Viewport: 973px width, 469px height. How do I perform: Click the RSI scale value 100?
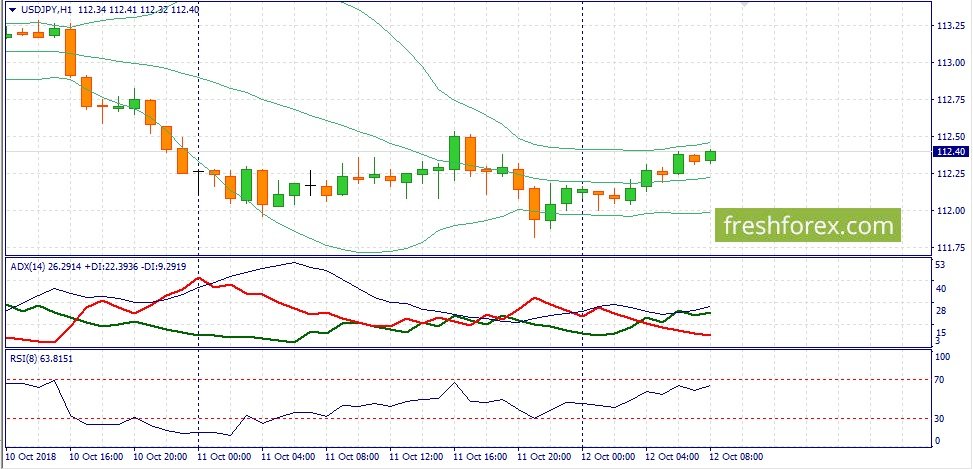pyautogui.click(x=943, y=357)
